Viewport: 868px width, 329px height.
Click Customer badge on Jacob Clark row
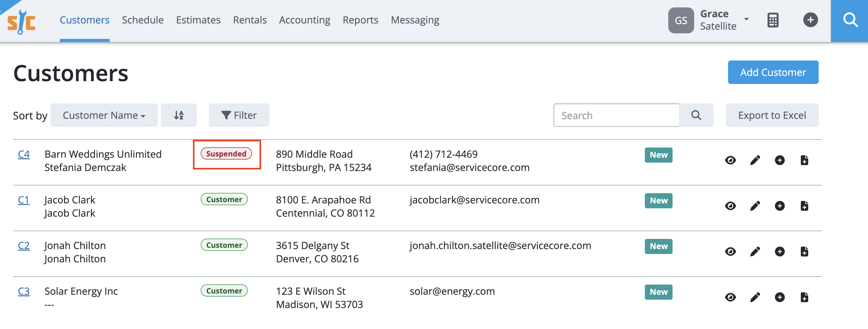coord(224,199)
